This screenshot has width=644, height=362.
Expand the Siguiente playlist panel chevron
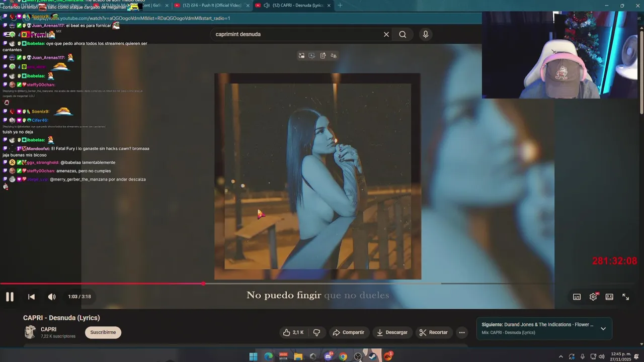pyautogui.click(x=603, y=329)
